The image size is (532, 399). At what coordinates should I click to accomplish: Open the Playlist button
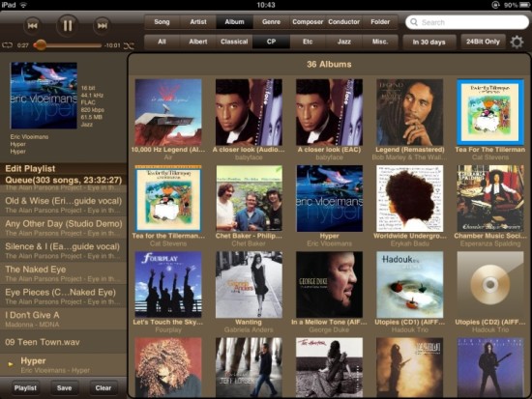pos(25,387)
